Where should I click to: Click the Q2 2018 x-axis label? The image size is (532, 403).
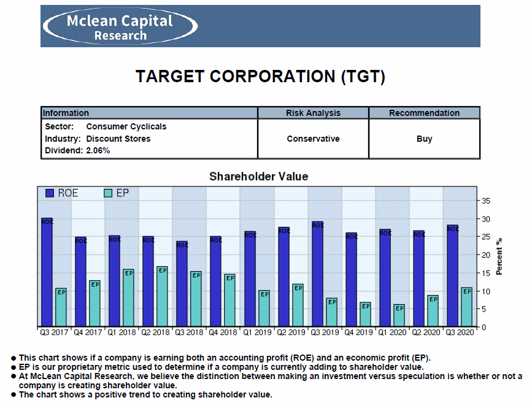(155, 332)
